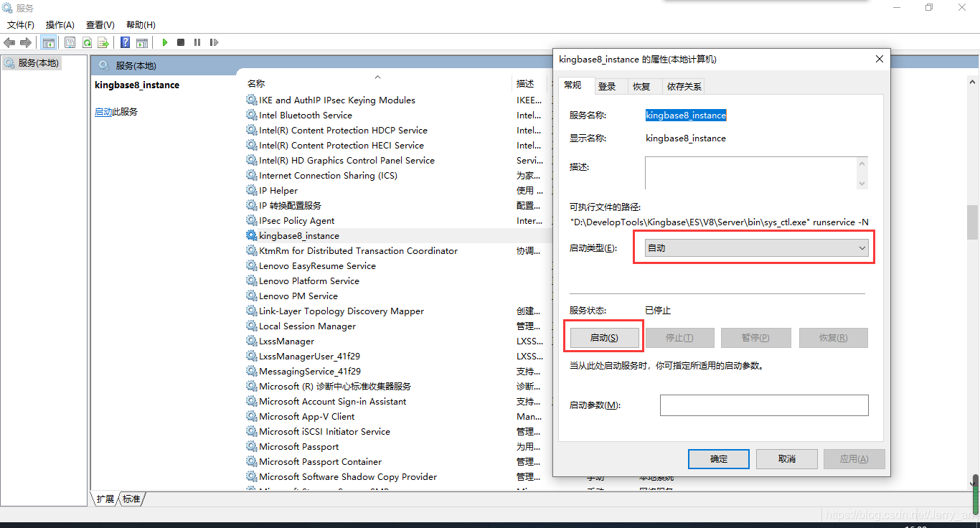
Task: Switch to the 恢复 tab
Action: pos(641,86)
